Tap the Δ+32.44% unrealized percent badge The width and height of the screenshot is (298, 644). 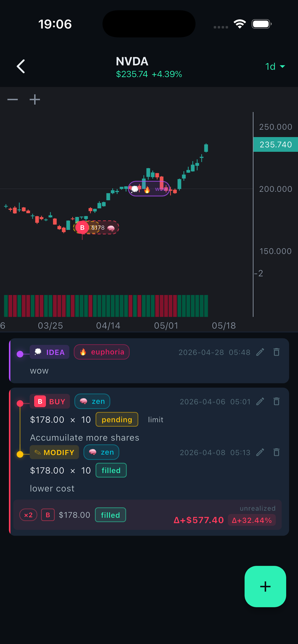252,520
